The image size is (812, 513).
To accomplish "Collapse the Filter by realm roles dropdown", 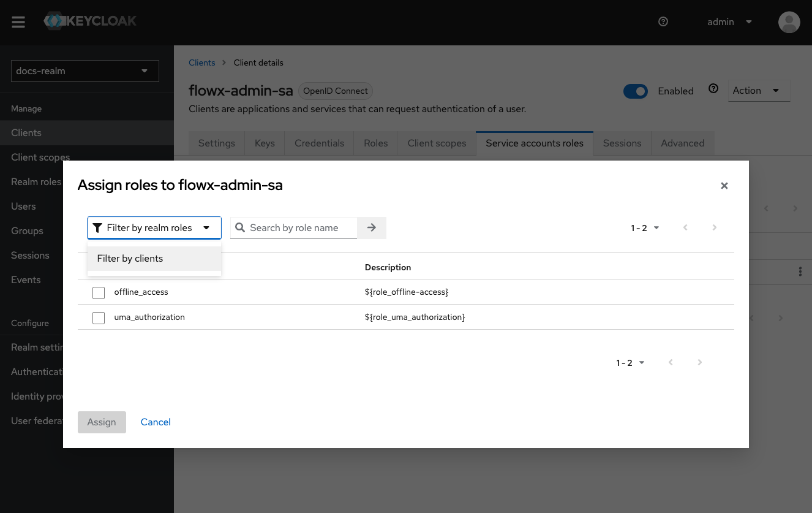I will pyautogui.click(x=154, y=227).
